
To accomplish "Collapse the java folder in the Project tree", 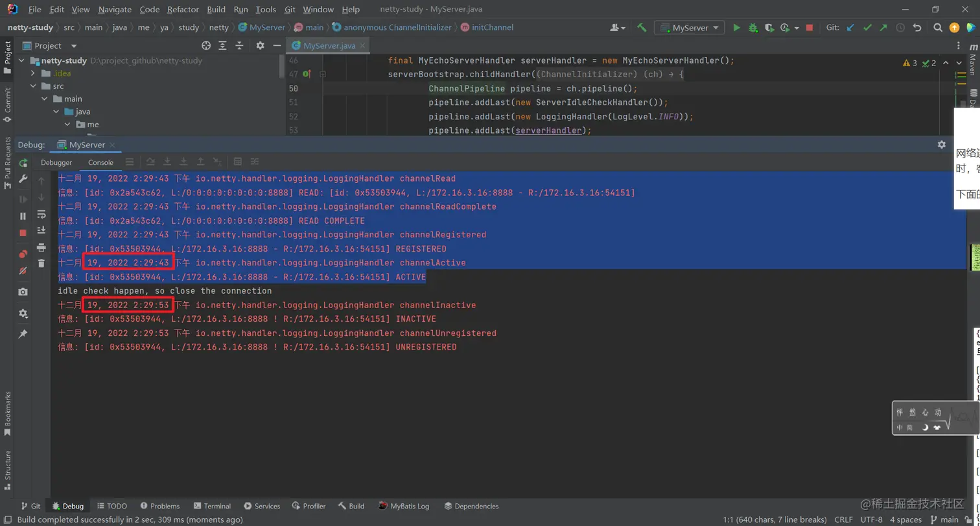I will tap(56, 112).
